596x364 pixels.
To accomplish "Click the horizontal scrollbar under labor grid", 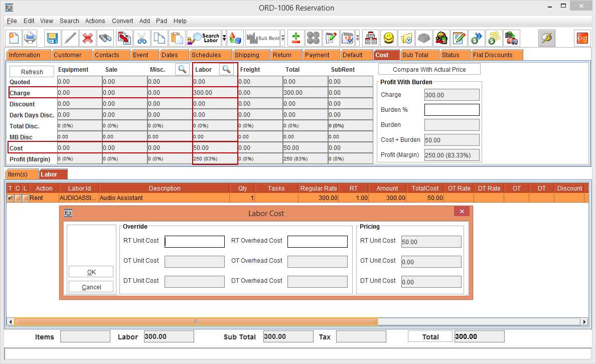I will pyautogui.click(x=196, y=321).
